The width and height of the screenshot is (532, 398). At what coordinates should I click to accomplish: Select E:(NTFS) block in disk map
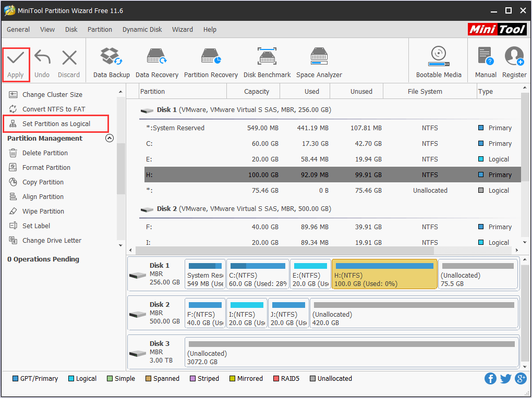[x=310, y=274]
